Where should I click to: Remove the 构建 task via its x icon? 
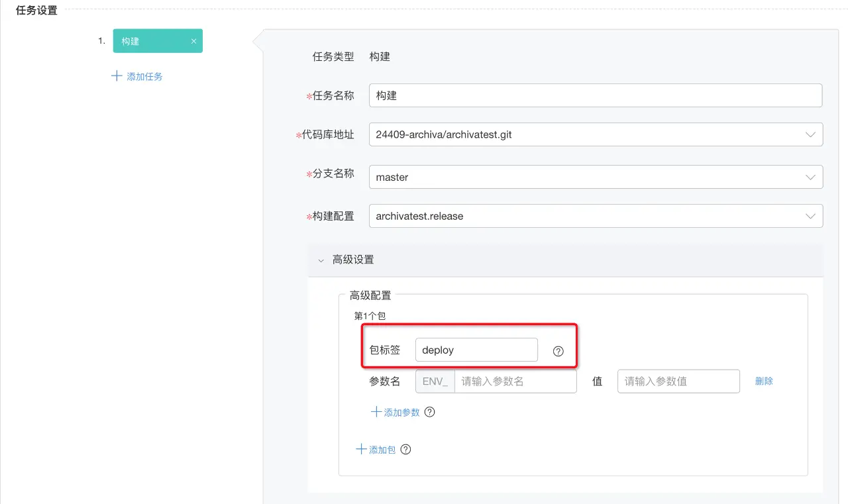coord(193,41)
